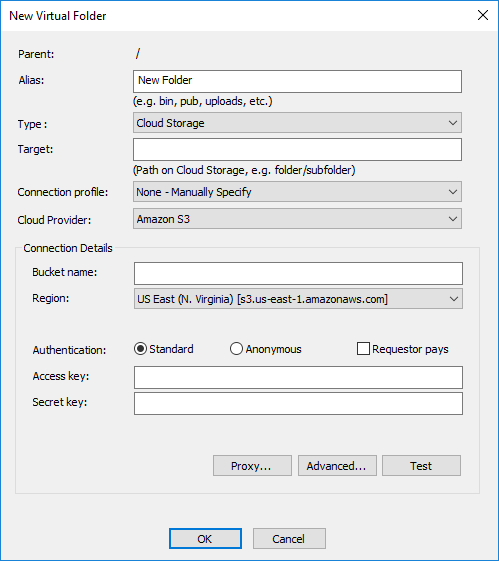The height and width of the screenshot is (561, 499).
Task: Click the Proxy... button
Action: tap(252, 466)
